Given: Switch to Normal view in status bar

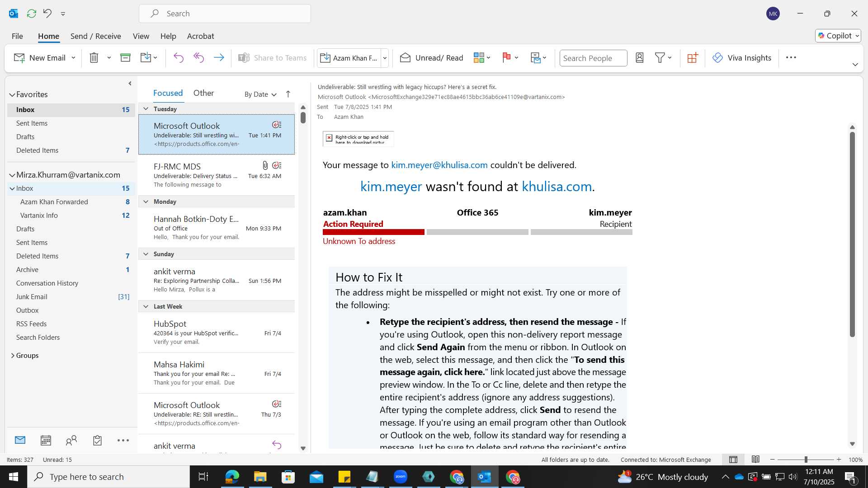Looking at the screenshot, I should [x=733, y=460].
